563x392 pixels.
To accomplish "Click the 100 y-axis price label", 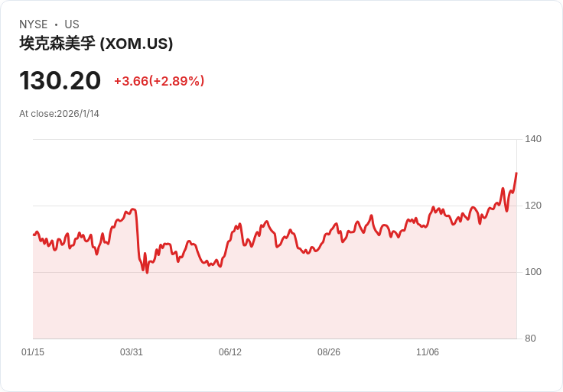I will 533,272.
